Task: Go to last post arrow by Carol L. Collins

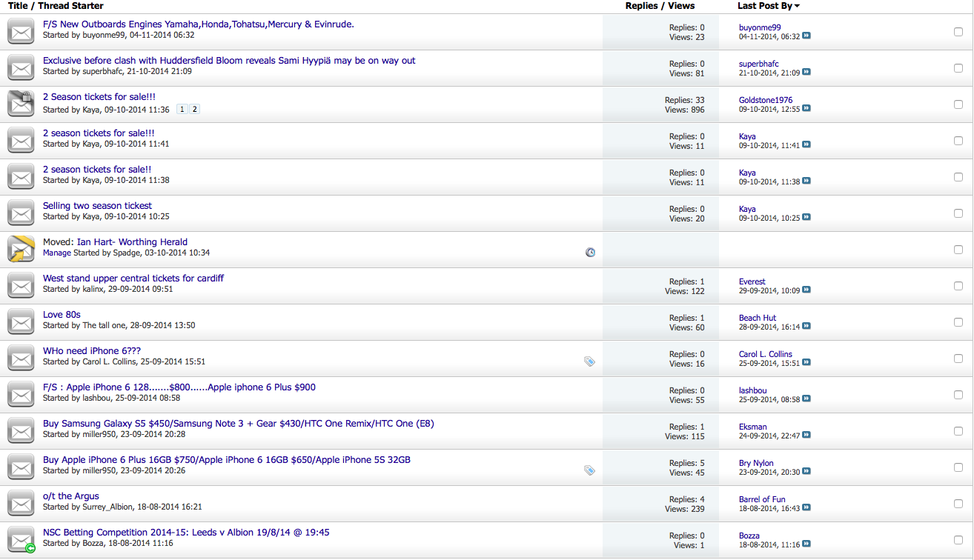Action: 806,362
